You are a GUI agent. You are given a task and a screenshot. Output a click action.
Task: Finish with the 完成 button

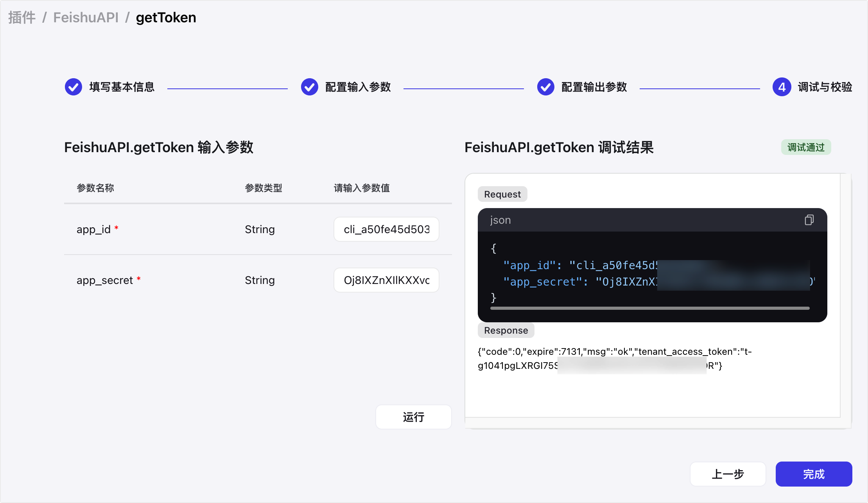click(814, 474)
